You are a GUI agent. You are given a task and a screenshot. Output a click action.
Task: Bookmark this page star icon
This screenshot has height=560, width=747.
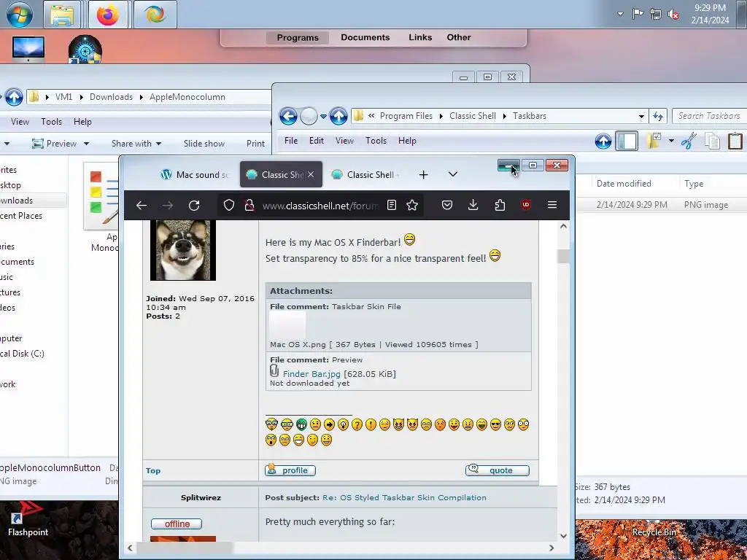tap(412, 205)
